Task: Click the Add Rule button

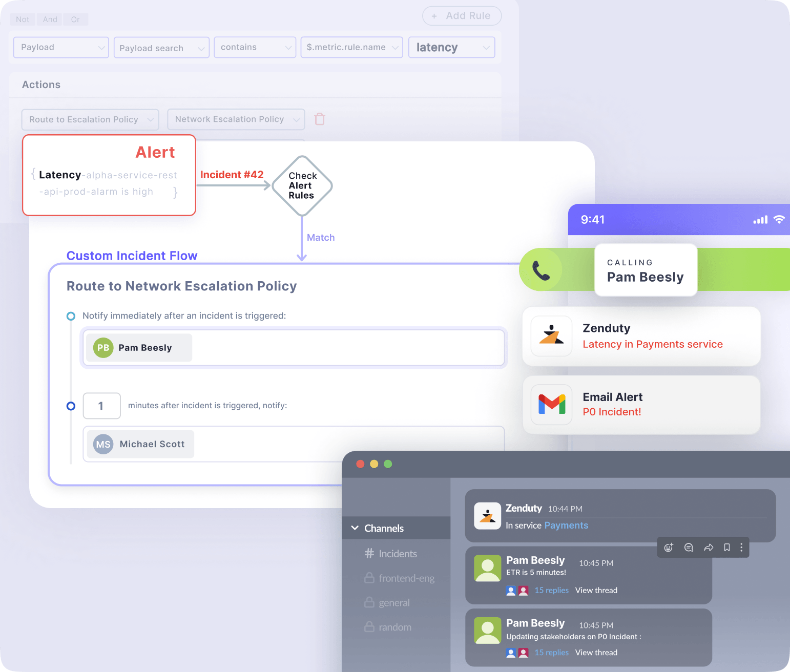Action: (461, 16)
